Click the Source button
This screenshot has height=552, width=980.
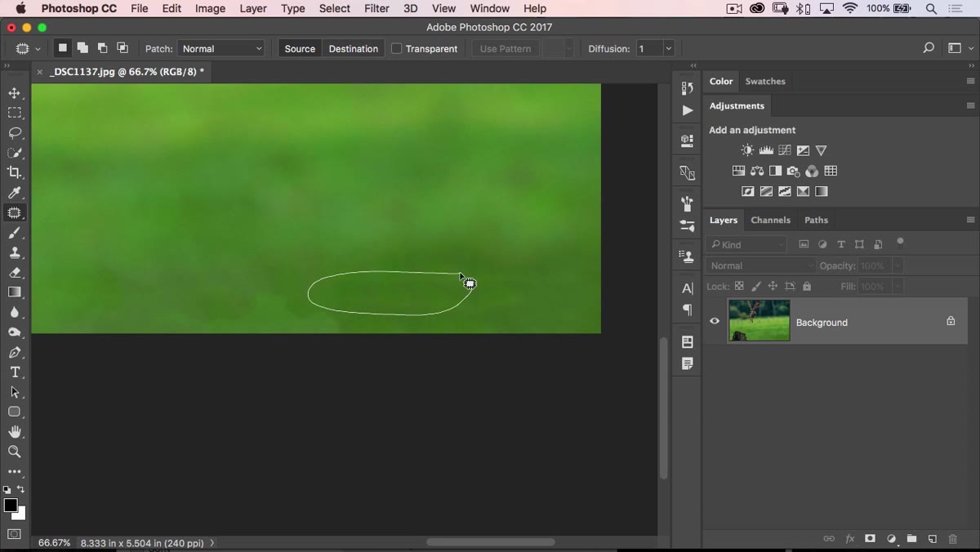pos(300,49)
